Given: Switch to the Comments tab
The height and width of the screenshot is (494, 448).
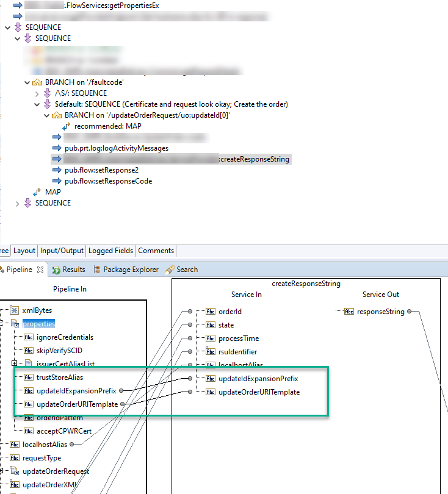Looking at the screenshot, I should coord(156,251).
